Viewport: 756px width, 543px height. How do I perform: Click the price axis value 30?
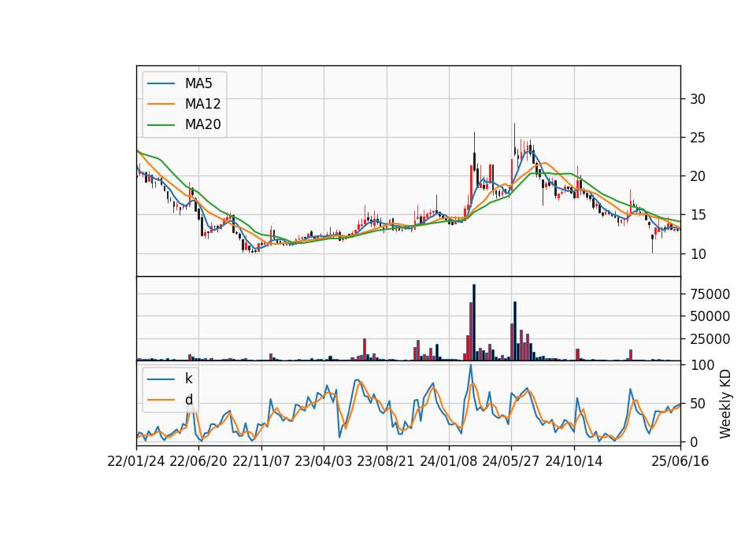tap(698, 99)
